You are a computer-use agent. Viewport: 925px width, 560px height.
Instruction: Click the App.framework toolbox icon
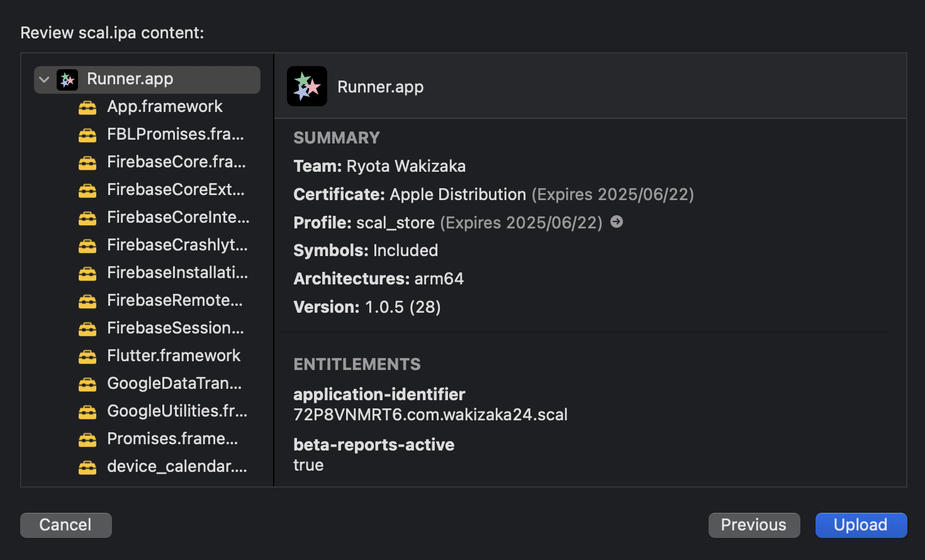coord(87,108)
